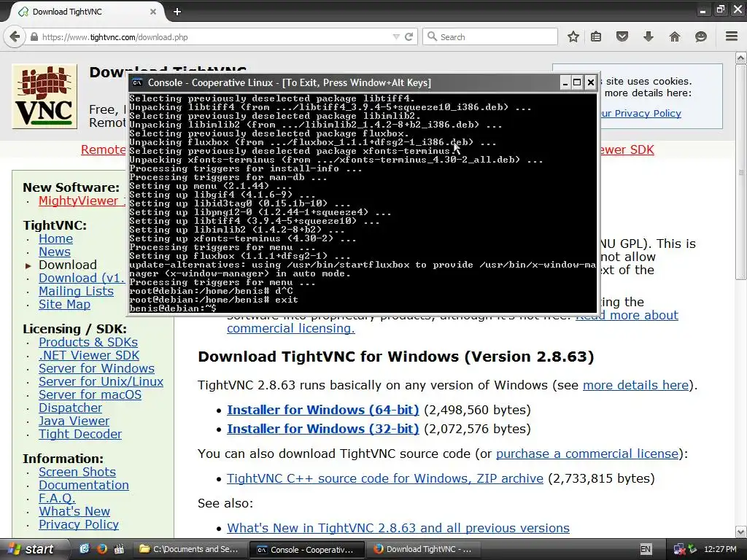Screen dimensions: 747x560
Task: Click the 12:27 PM taskbar clock
Action: 720,549
